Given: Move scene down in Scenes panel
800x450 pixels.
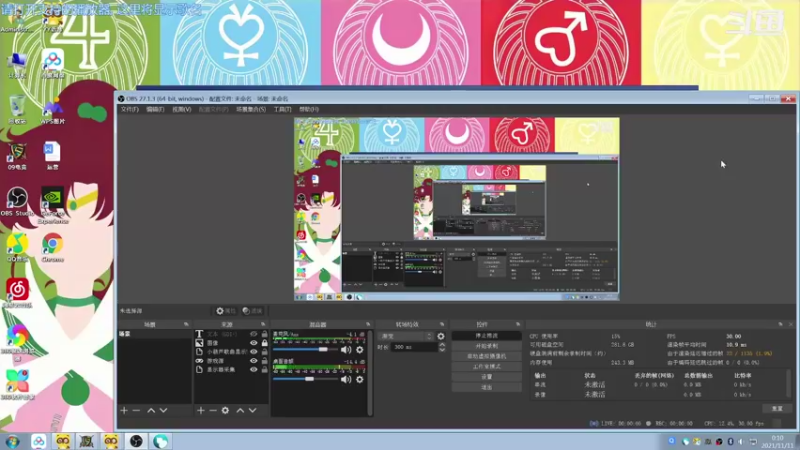Looking at the screenshot, I should 163,410.
